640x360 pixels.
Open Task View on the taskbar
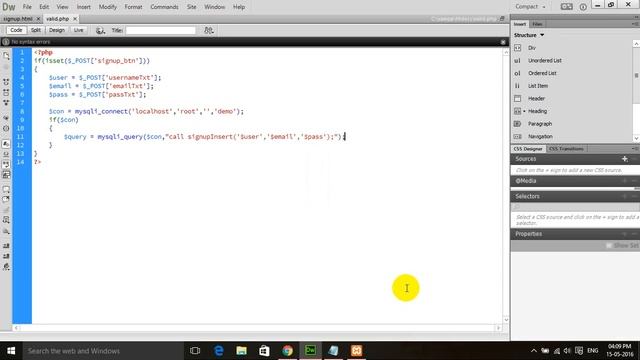[195, 351]
